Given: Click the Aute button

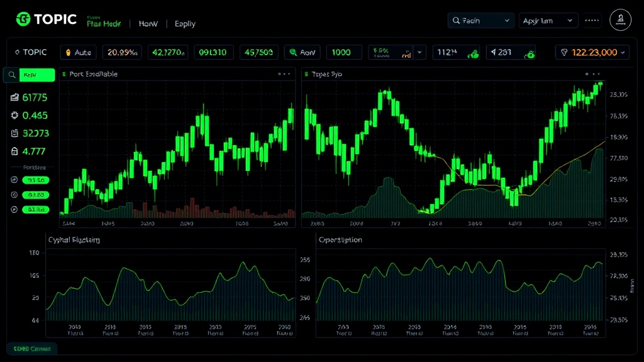Looking at the screenshot, I should [x=78, y=53].
